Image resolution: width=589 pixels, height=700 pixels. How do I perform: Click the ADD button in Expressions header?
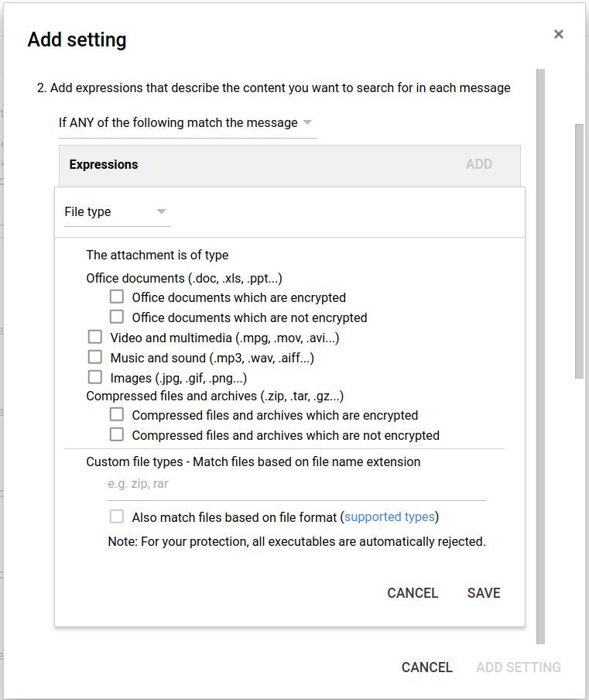[479, 164]
